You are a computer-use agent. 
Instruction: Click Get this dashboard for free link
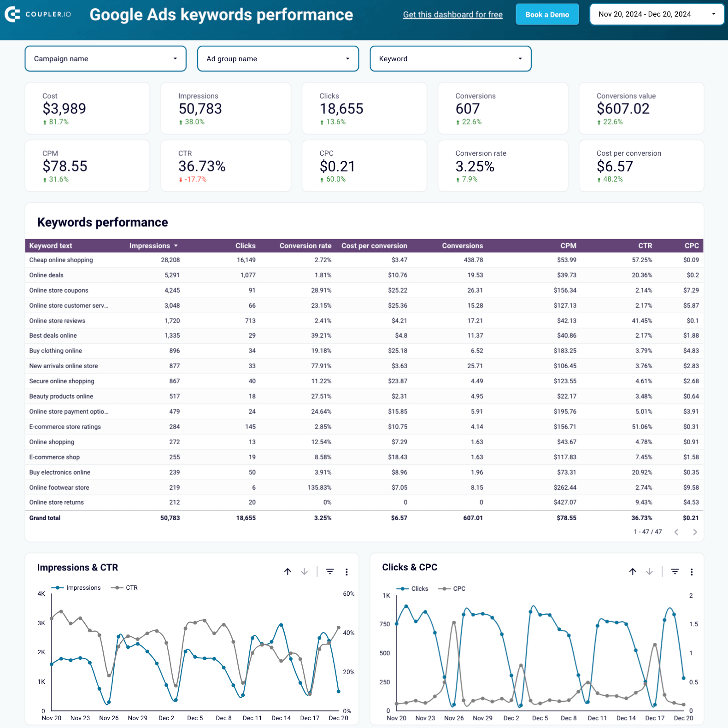click(453, 14)
